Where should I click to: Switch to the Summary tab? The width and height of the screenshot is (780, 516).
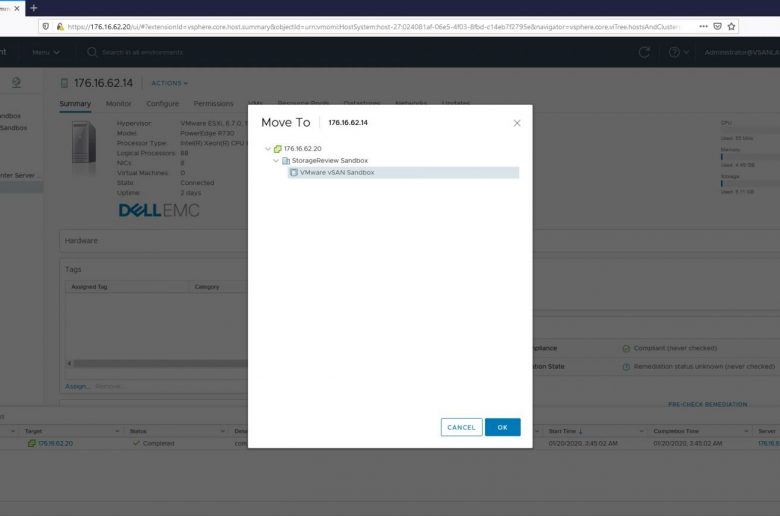[x=75, y=103]
